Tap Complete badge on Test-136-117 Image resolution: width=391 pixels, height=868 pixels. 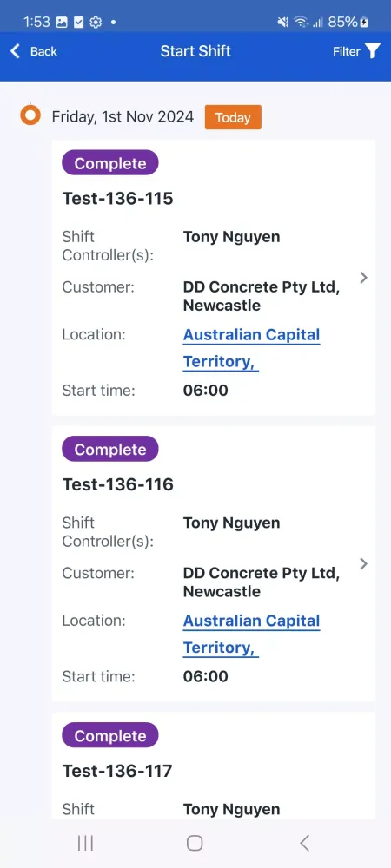(x=110, y=736)
